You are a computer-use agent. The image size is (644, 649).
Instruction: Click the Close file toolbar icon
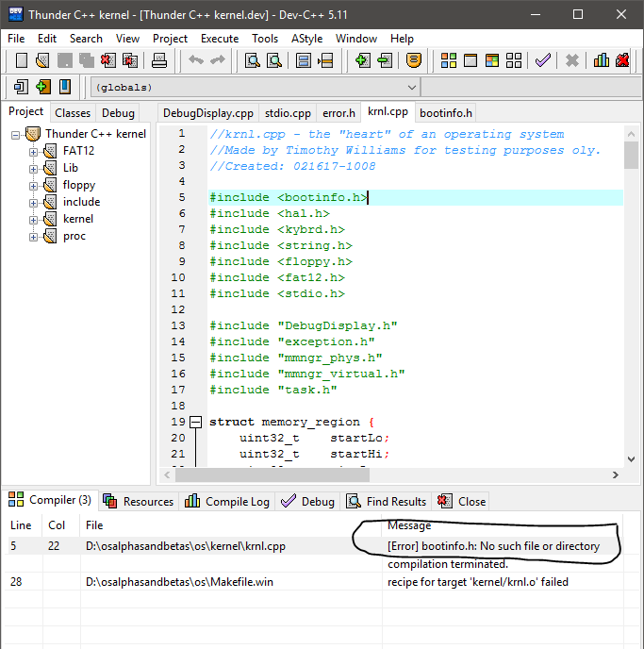(107, 60)
